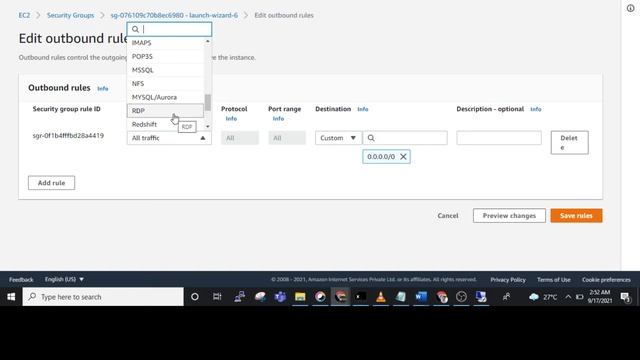This screenshot has height=360, width=640.
Task: Click the Windows taskbar search box
Action: coord(103,297)
